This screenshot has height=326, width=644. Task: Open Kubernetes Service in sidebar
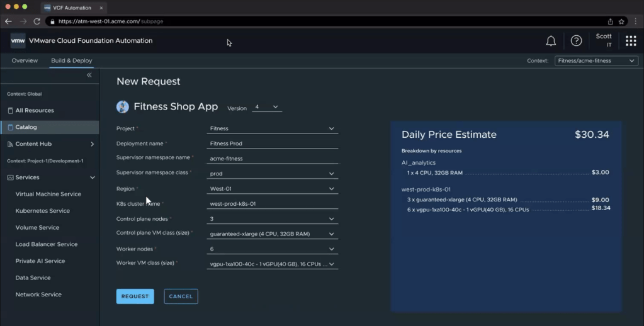pyautogui.click(x=42, y=211)
